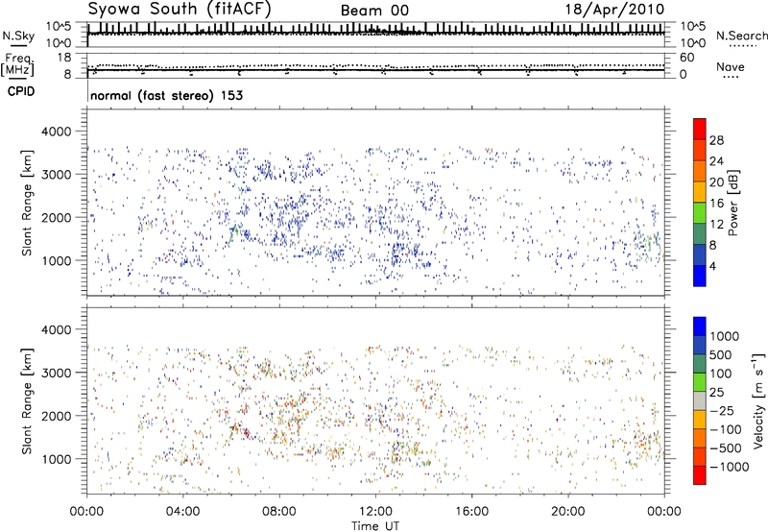Click the "3000" tick on the Power panel
This screenshot has width=768, height=532.
pos(57,175)
